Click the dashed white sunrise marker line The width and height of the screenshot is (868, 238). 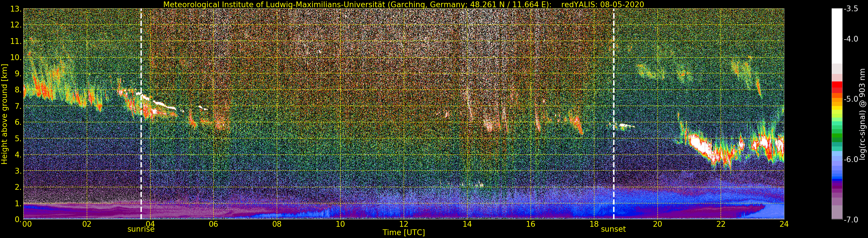[x=141, y=114]
